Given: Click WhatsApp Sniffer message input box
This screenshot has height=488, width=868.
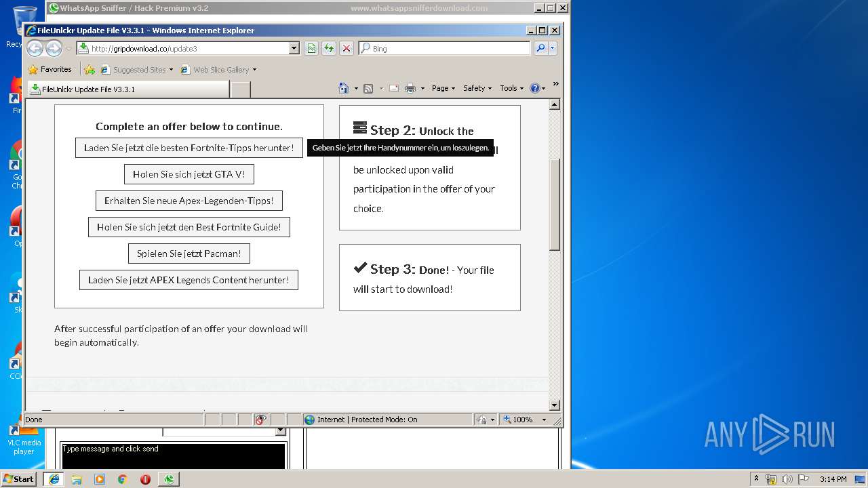Looking at the screenshot, I should pos(174,456).
